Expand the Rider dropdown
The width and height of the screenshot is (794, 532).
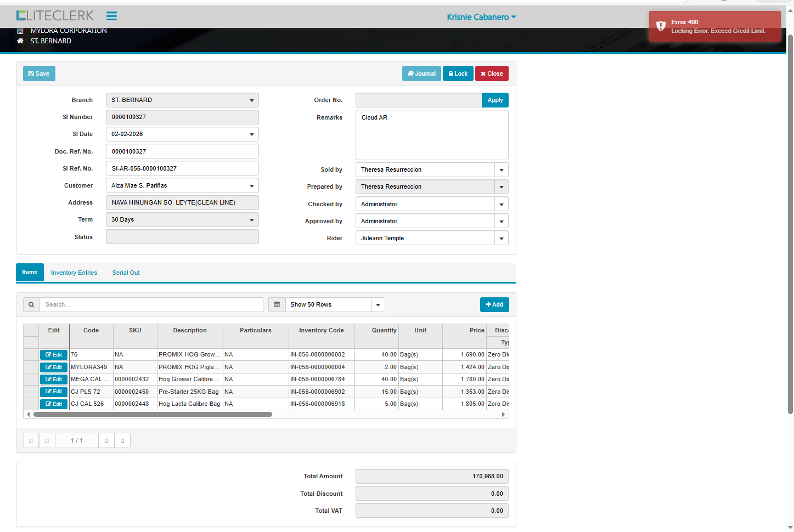501,239
